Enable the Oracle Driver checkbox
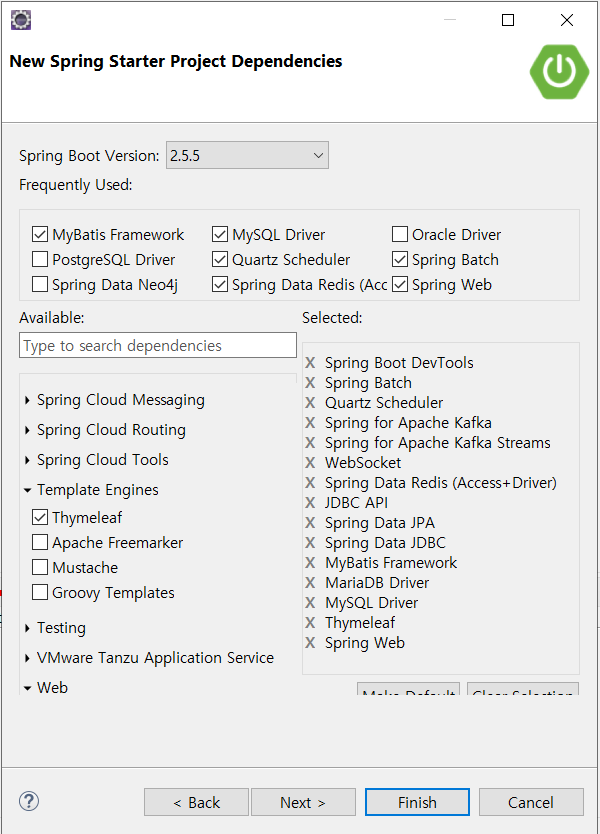 tap(400, 234)
